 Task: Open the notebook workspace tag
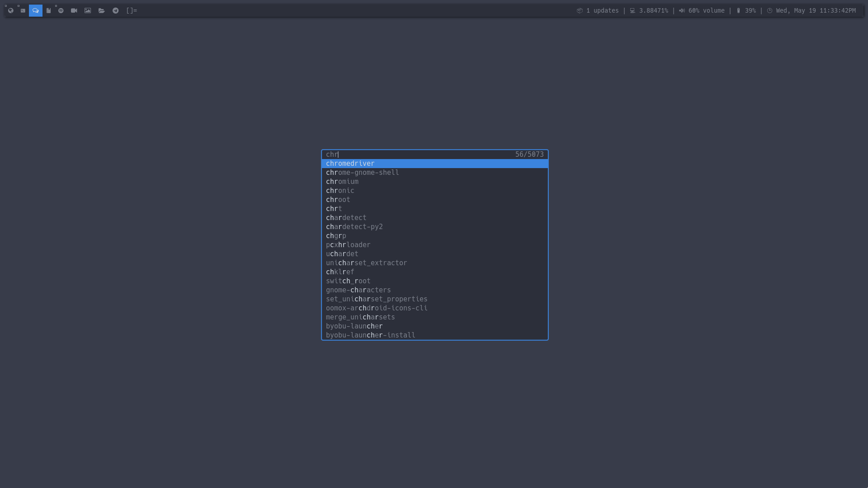pos(48,10)
